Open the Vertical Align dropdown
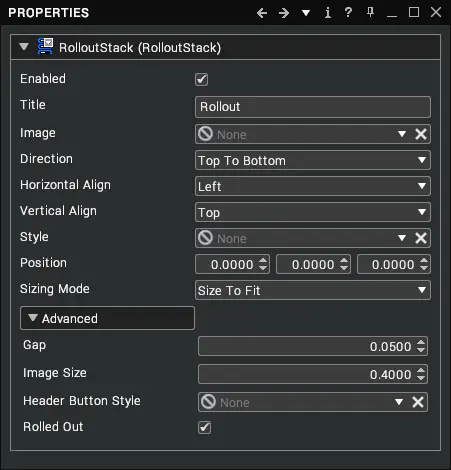Screen dimensions: 451x470 tap(313, 212)
